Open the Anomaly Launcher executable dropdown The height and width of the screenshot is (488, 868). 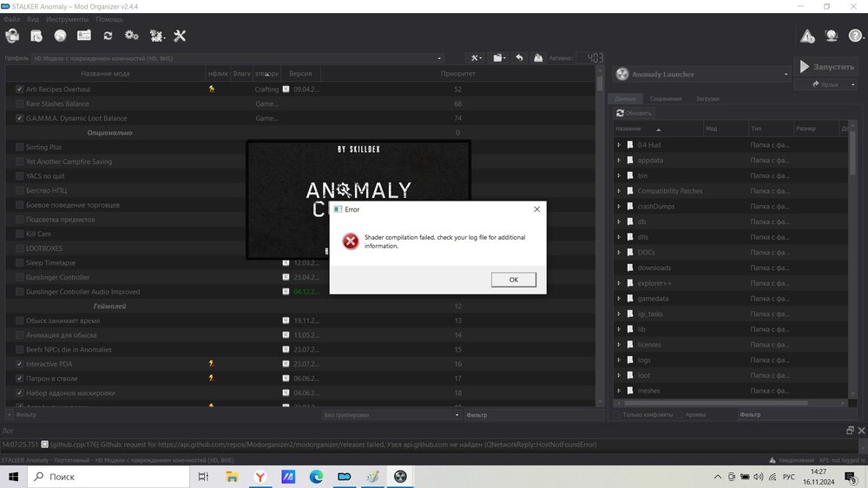702,74
